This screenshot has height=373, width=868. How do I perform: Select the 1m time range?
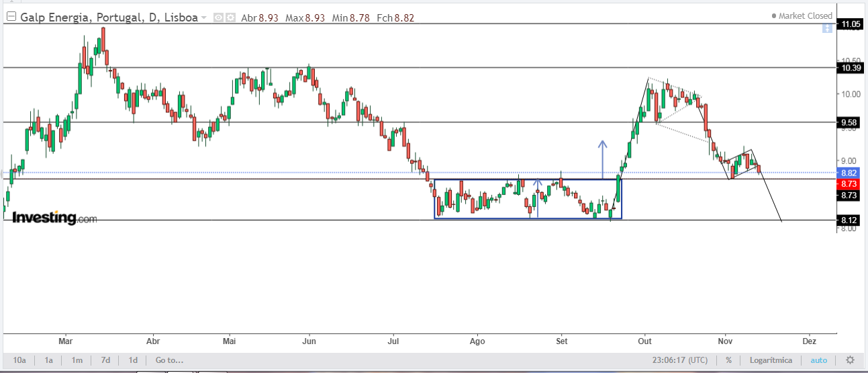tap(77, 360)
